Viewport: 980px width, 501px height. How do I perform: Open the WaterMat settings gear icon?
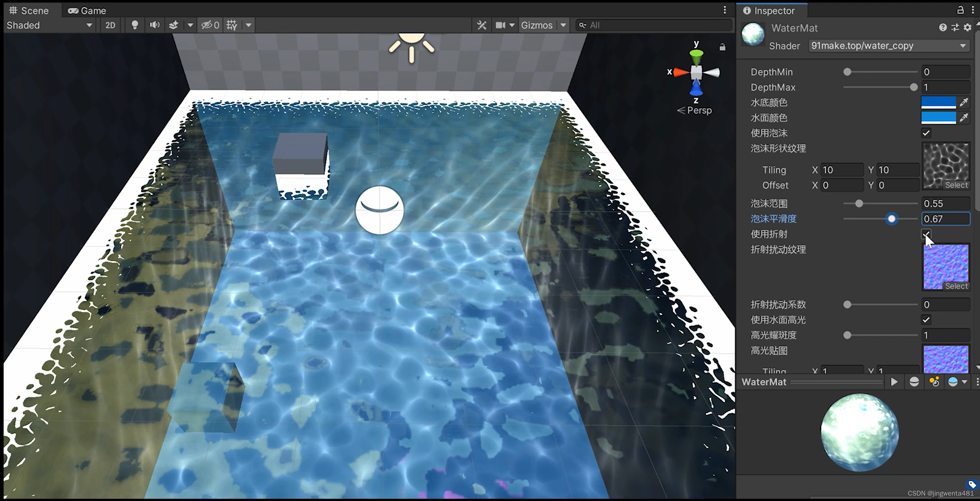(967, 28)
